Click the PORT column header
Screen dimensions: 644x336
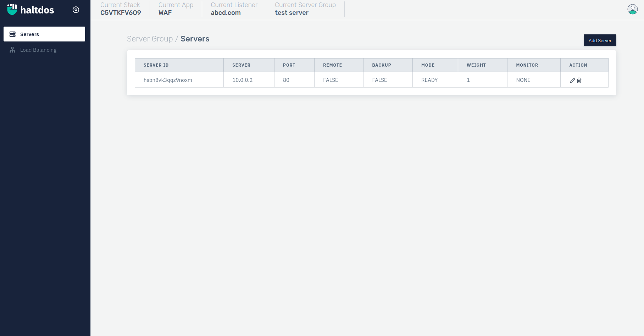click(x=294, y=65)
